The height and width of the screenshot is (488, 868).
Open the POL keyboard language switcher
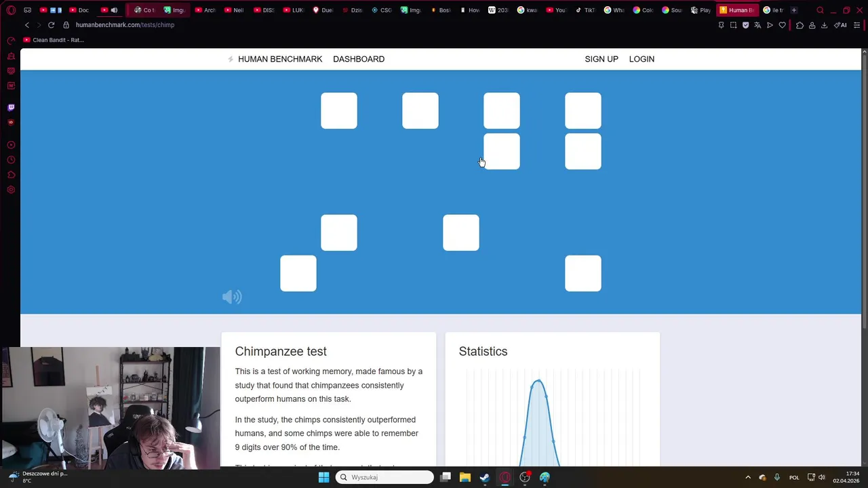tap(794, 477)
